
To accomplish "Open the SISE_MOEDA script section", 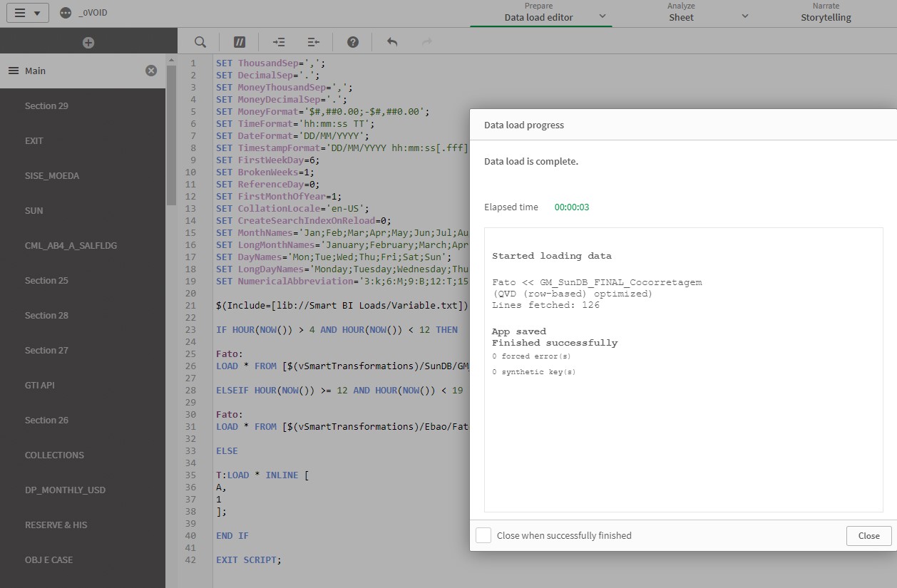I will (83, 175).
